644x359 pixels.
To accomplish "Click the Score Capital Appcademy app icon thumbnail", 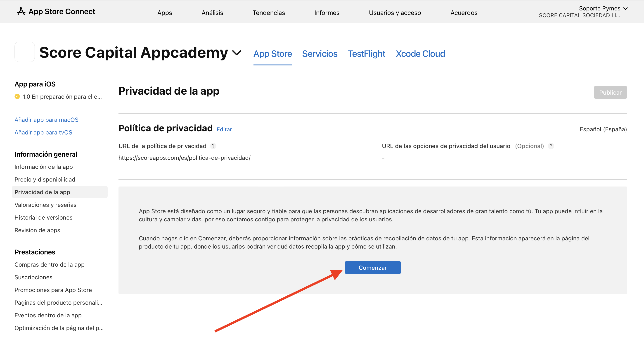I will coord(24,52).
